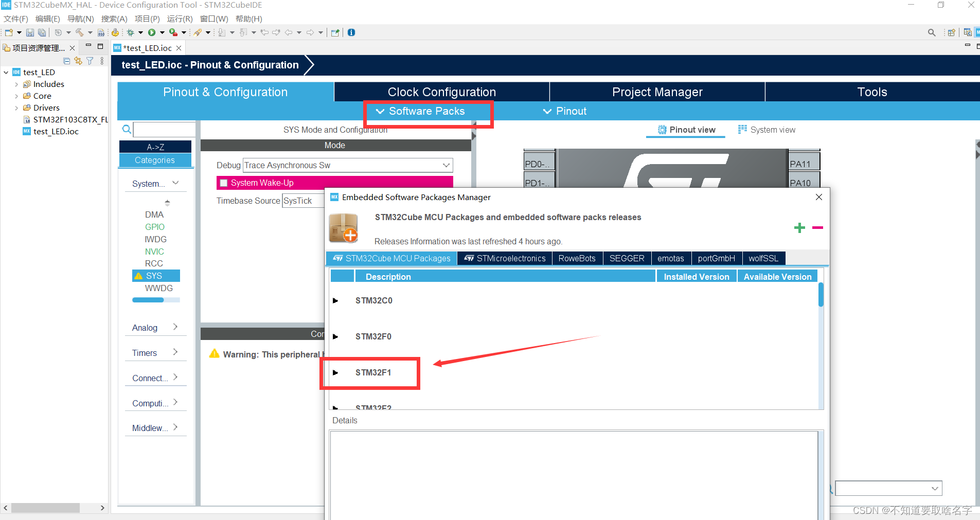Click the red minus icon in Packages Manager
The image size is (980, 520).
(817, 227)
